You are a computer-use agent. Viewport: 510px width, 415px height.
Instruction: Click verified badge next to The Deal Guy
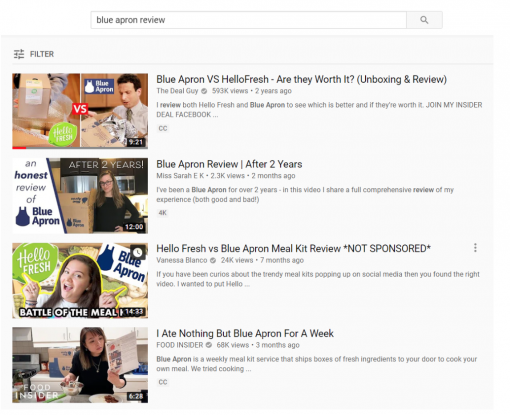click(204, 91)
